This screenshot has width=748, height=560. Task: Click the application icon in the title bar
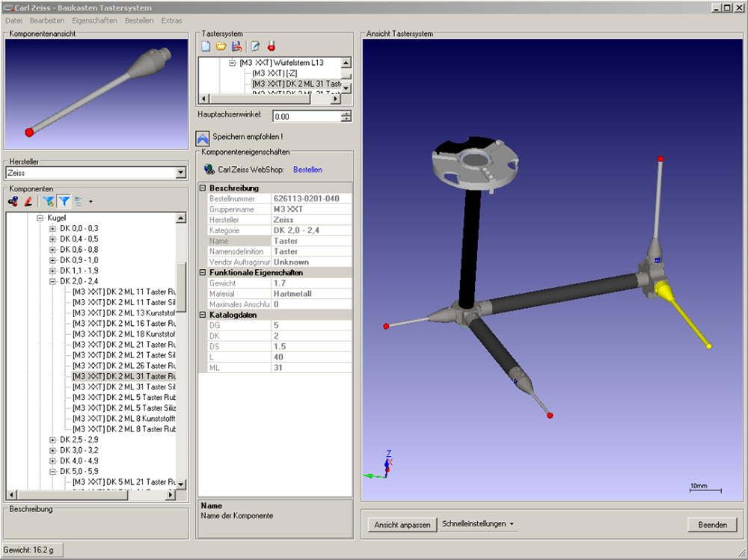click(8, 7)
